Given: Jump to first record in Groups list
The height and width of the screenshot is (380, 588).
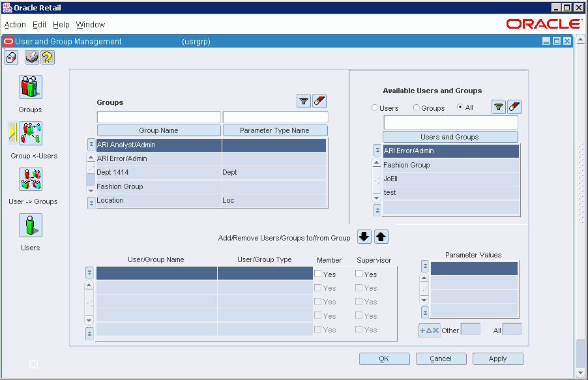Looking at the screenshot, I should [91, 145].
